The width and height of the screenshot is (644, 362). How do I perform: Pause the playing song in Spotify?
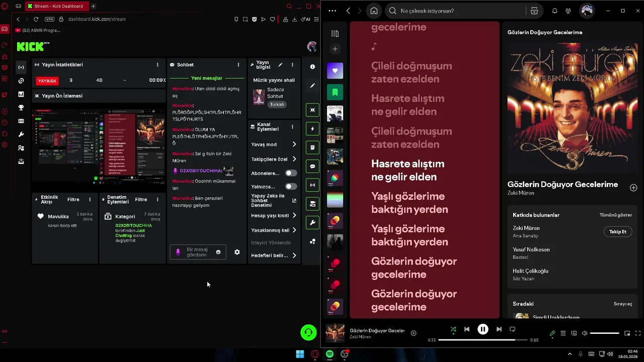tap(482, 329)
